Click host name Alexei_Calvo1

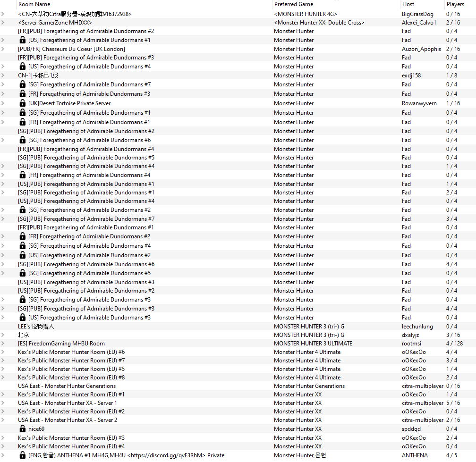pyautogui.click(x=419, y=23)
